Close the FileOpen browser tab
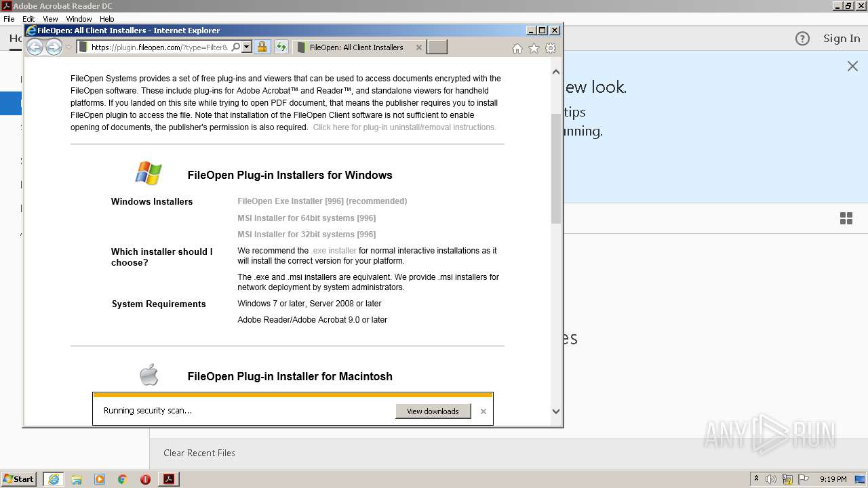 (418, 47)
